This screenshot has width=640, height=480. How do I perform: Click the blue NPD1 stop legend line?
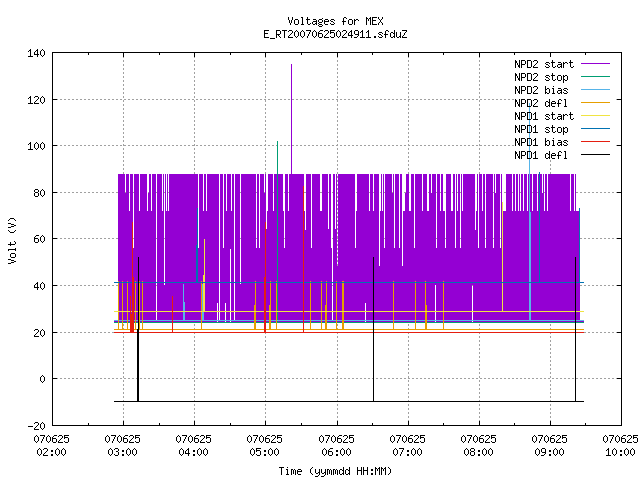coord(596,129)
